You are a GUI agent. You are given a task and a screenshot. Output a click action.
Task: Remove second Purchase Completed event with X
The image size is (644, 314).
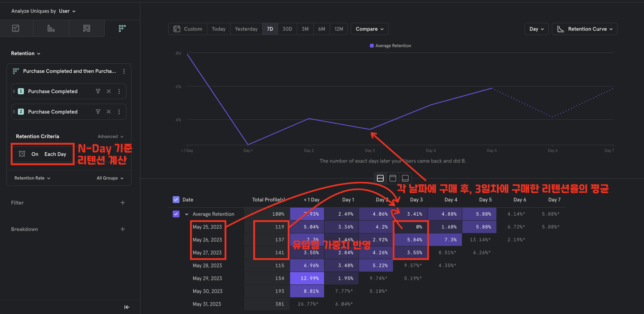pyautogui.click(x=109, y=112)
